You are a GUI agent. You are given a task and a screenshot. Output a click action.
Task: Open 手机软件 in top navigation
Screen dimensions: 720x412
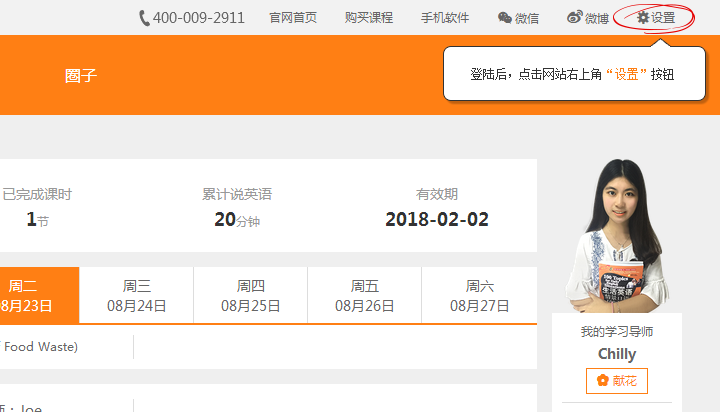445,18
